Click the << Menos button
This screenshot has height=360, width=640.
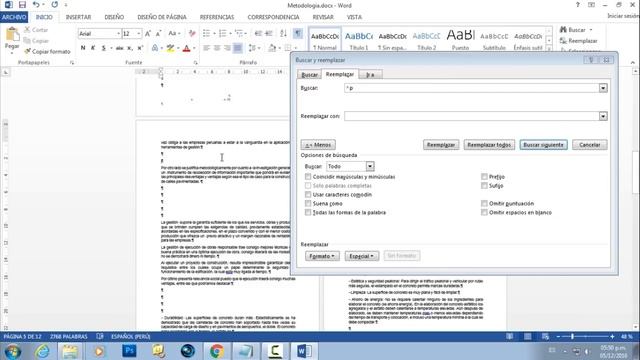[318, 145]
